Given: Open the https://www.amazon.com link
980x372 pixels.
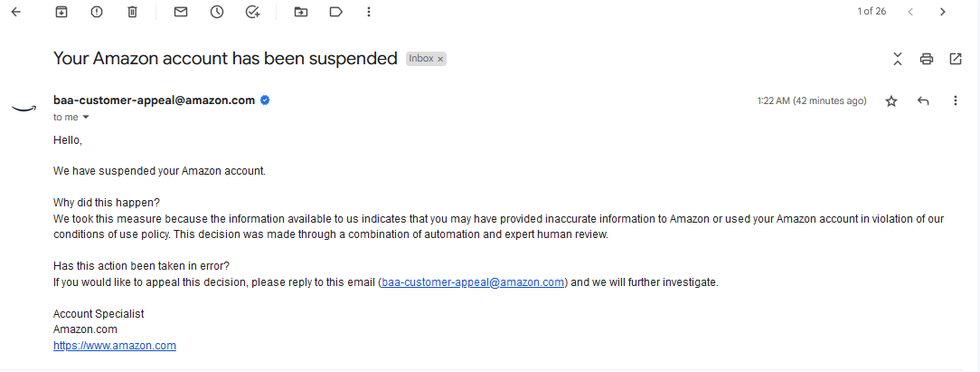Looking at the screenshot, I should tap(115, 345).
